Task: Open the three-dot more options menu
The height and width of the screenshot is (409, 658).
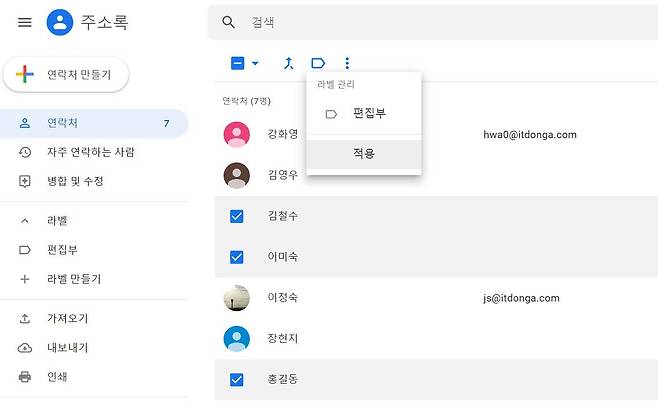Action: click(347, 63)
